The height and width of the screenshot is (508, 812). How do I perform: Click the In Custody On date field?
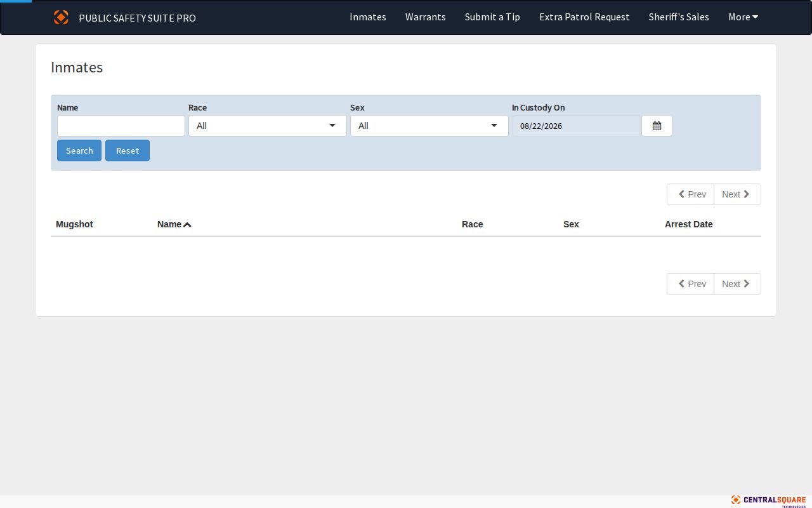[x=577, y=126]
